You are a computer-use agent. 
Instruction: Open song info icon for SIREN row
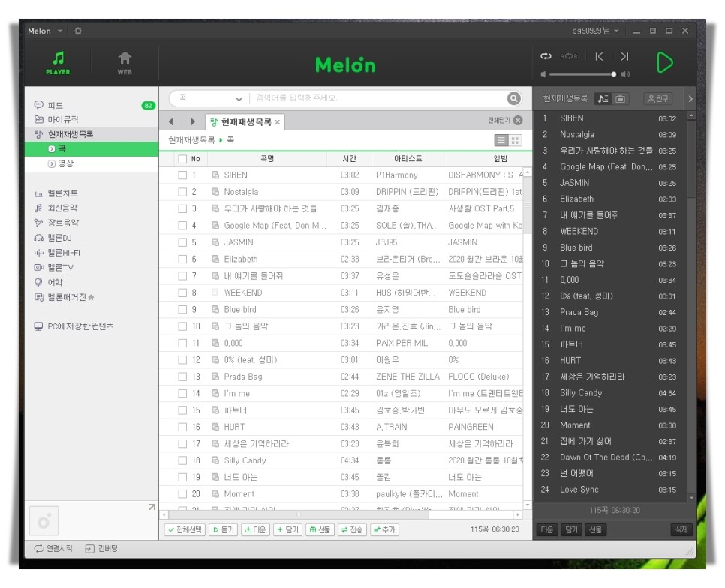pyautogui.click(x=215, y=175)
